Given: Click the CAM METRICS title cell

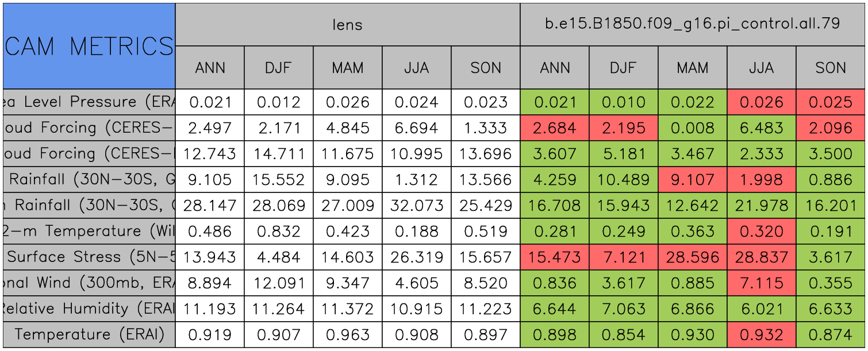Looking at the screenshot, I should click(89, 46).
